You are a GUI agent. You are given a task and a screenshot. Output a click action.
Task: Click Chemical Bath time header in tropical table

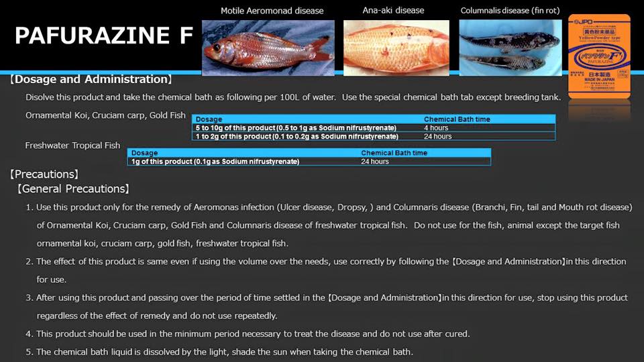(x=394, y=153)
